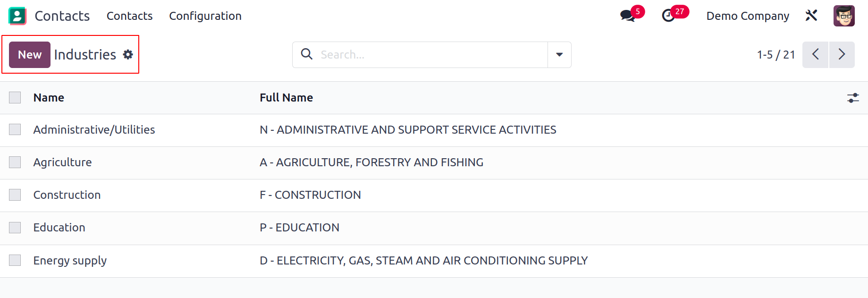Open the debug tools wrench icon
This screenshot has width=868, height=298.
pyautogui.click(x=811, y=16)
